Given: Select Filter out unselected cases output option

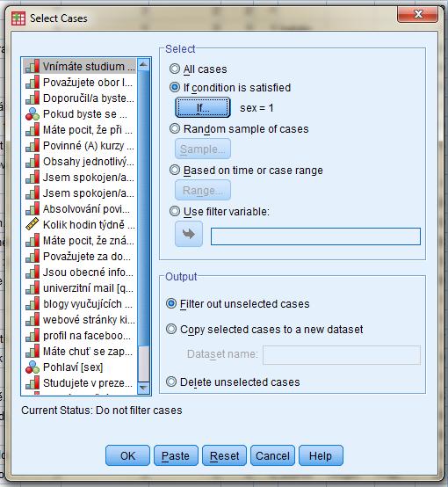Looking at the screenshot, I should pos(171,303).
